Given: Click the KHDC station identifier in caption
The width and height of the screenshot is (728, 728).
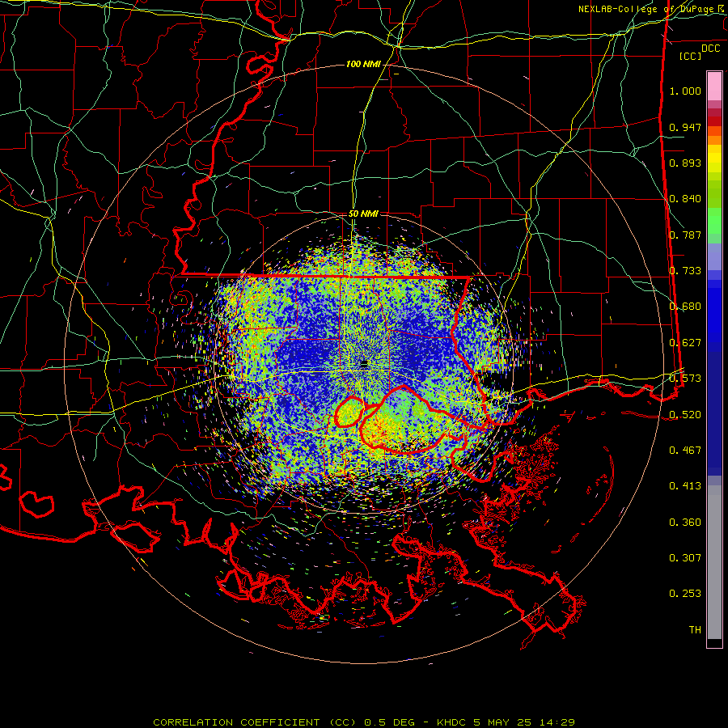Looking at the screenshot, I should click(x=452, y=722).
